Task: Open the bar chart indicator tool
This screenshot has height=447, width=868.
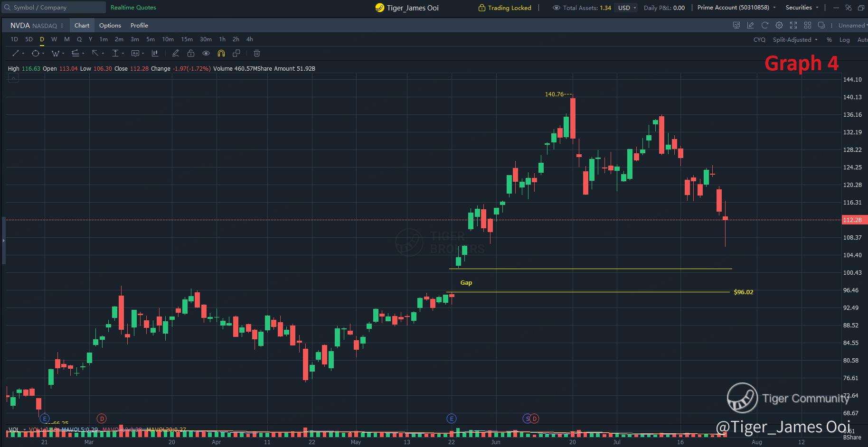Action: (155, 53)
